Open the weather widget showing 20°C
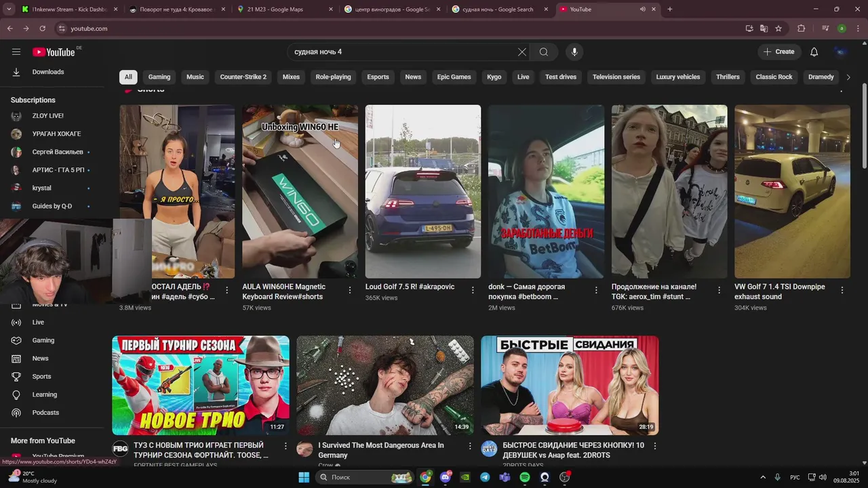This screenshot has width=868, height=488. click(x=31, y=477)
